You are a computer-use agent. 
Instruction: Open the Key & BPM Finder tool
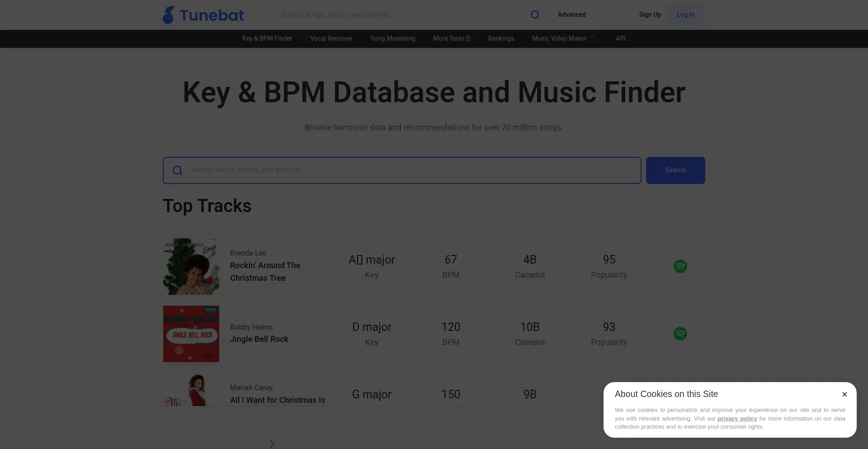(x=267, y=38)
